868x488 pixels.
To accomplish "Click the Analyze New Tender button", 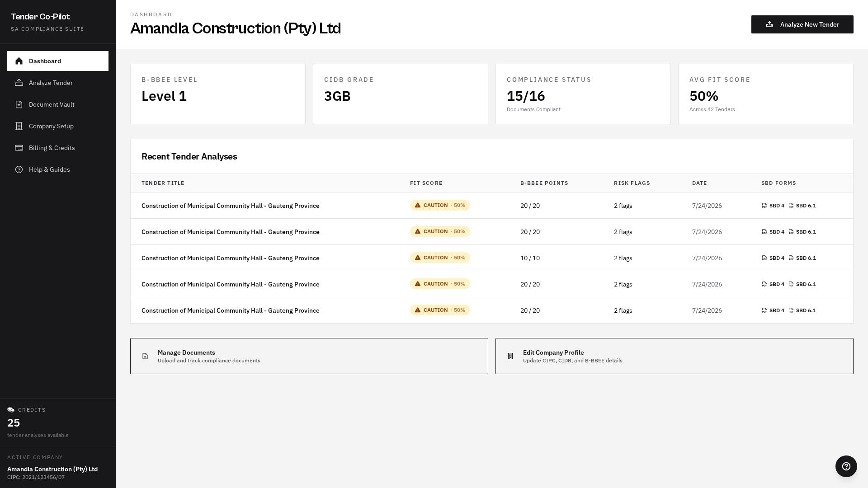I will click(802, 24).
